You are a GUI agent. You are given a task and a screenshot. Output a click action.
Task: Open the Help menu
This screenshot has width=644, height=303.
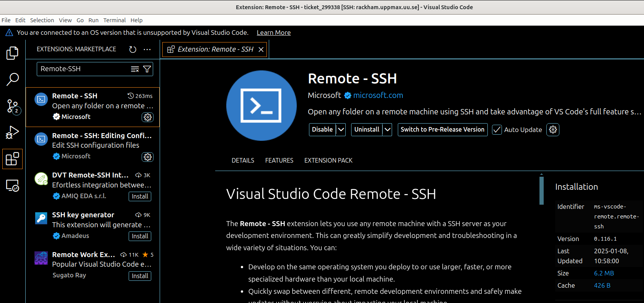pyautogui.click(x=136, y=20)
